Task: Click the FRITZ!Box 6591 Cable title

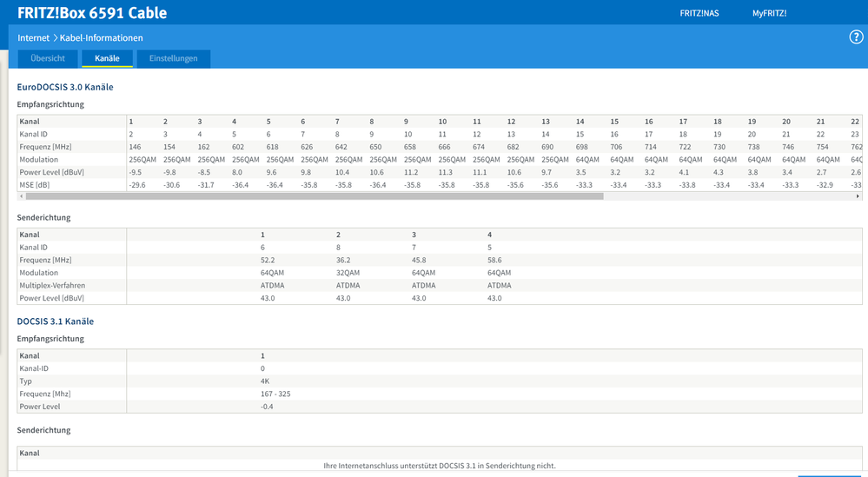Action: coord(92,13)
